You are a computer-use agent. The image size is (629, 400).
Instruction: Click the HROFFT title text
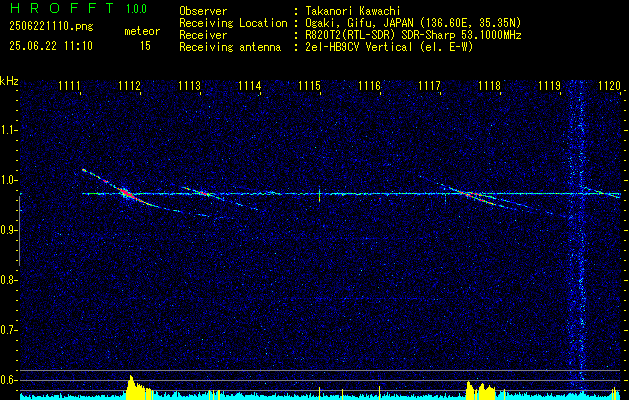61,8
